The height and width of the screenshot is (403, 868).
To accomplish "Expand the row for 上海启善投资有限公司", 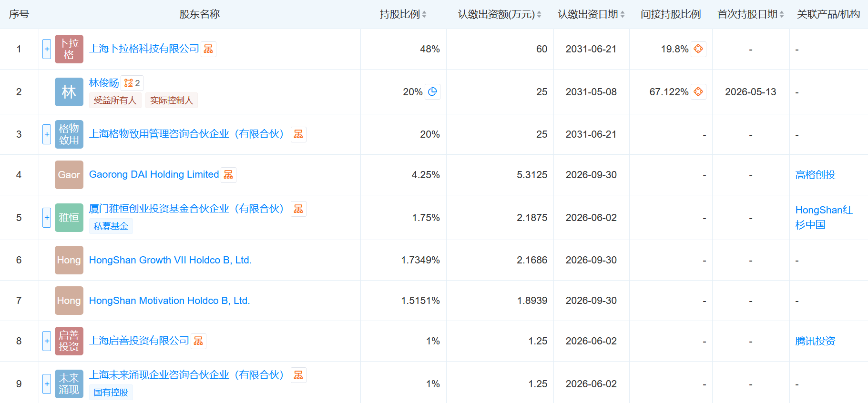I will tap(47, 341).
